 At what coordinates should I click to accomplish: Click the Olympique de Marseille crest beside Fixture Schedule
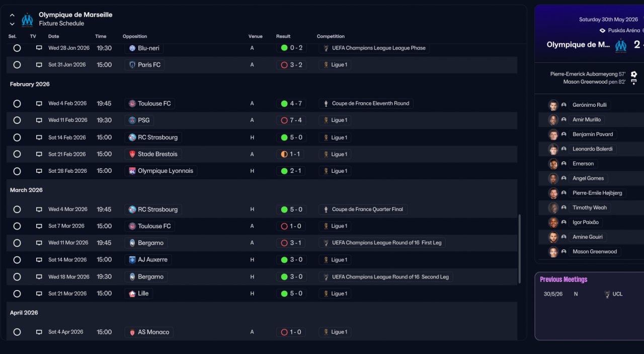[x=27, y=20]
